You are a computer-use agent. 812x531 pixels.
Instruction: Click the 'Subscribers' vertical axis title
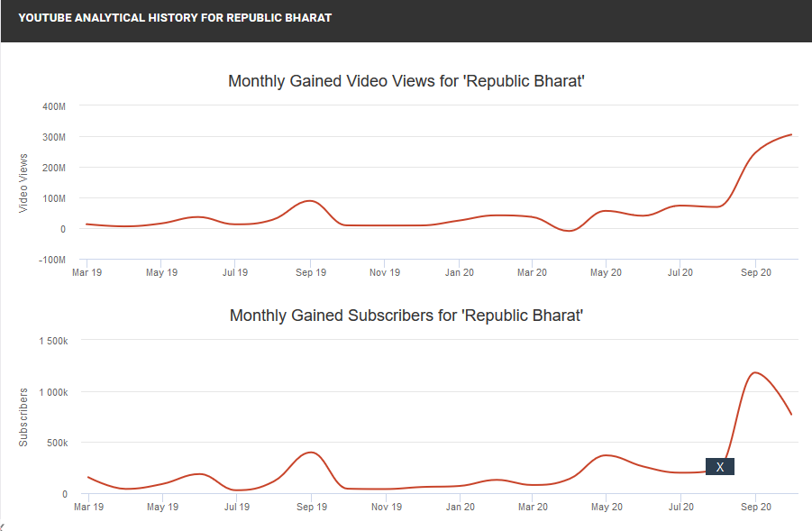[x=23, y=417]
